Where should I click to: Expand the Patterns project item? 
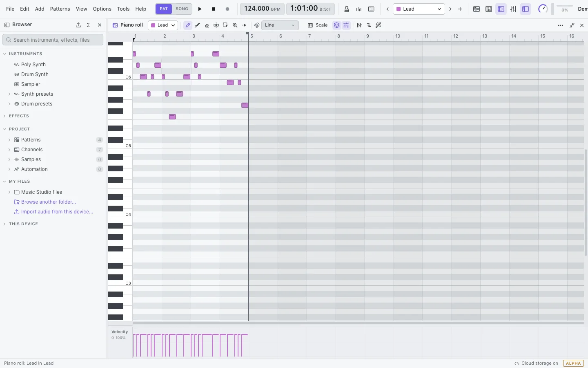pos(9,140)
